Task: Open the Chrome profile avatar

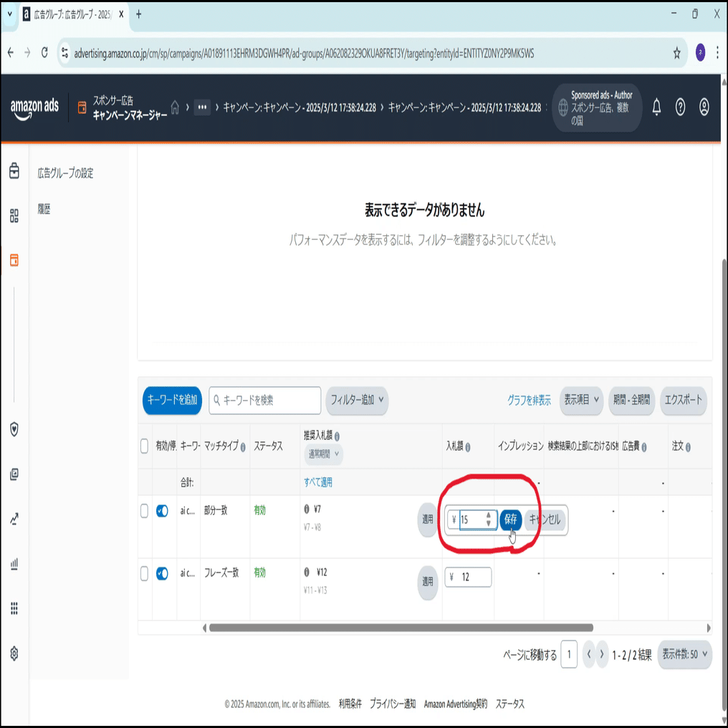Action: coord(700,52)
